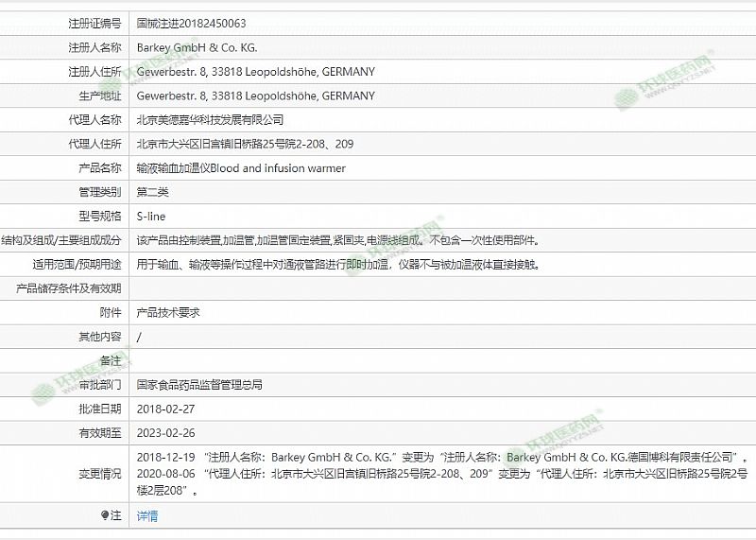Click the registration number 国械注进20182450063
This screenshot has height=540, width=756.
pos(191,23)
